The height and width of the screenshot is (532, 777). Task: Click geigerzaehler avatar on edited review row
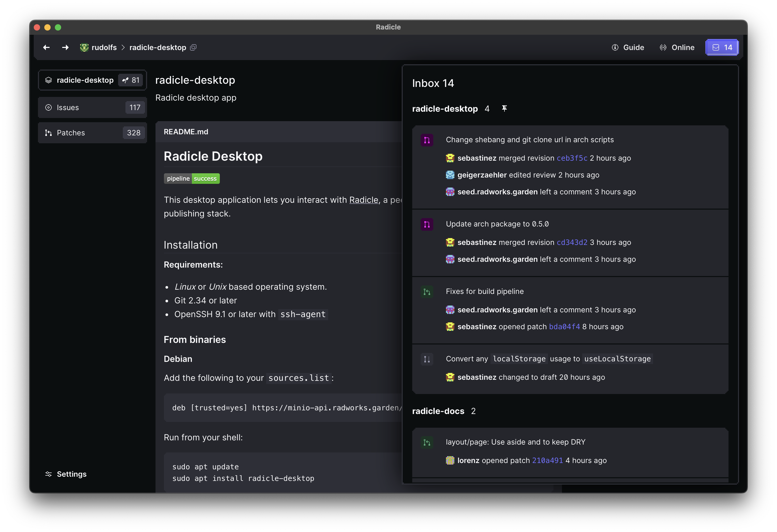click(450, 175)
